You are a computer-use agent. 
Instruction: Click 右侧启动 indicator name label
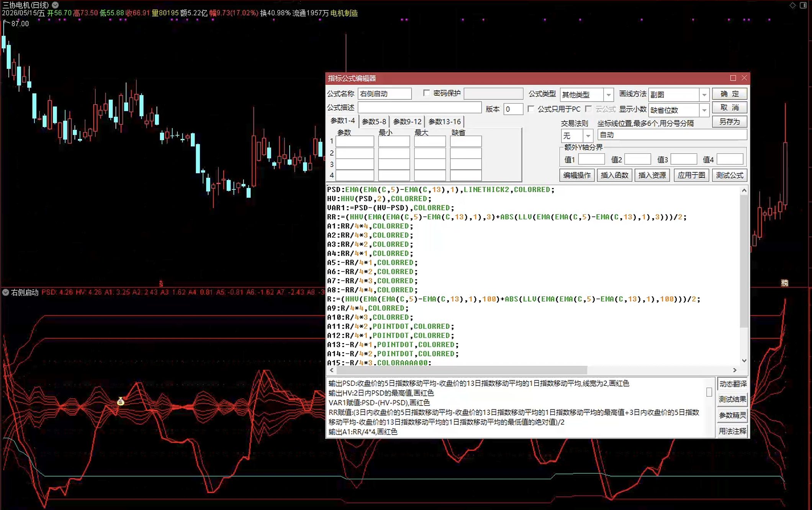25,292
